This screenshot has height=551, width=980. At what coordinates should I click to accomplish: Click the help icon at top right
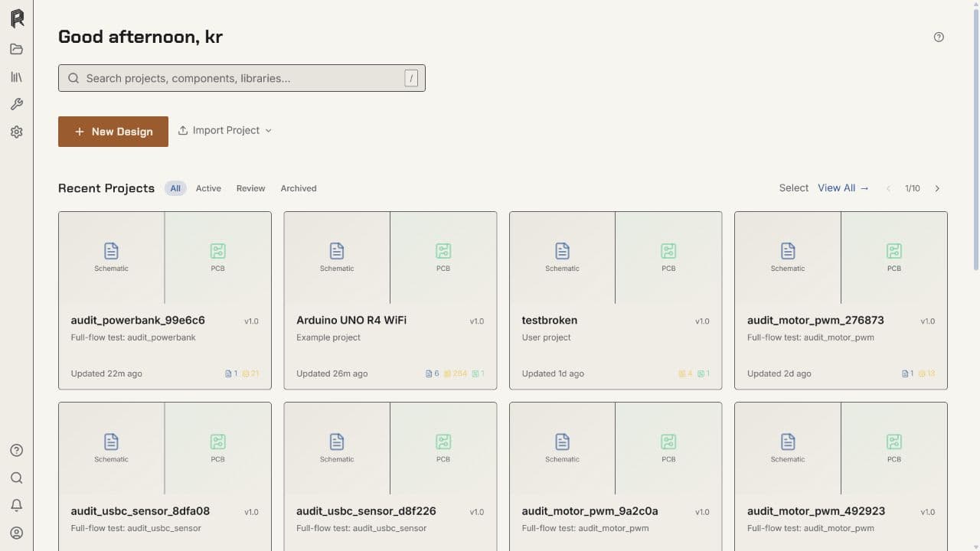coord(939,37)
